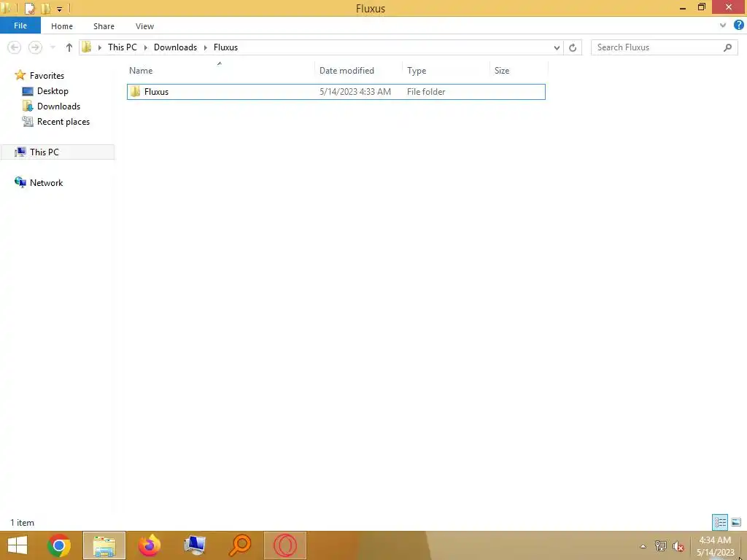Image resolution: width=747 pixels, height=560 pixels.
Task: Open the muted volume tray icon
Action: (678, 546)
